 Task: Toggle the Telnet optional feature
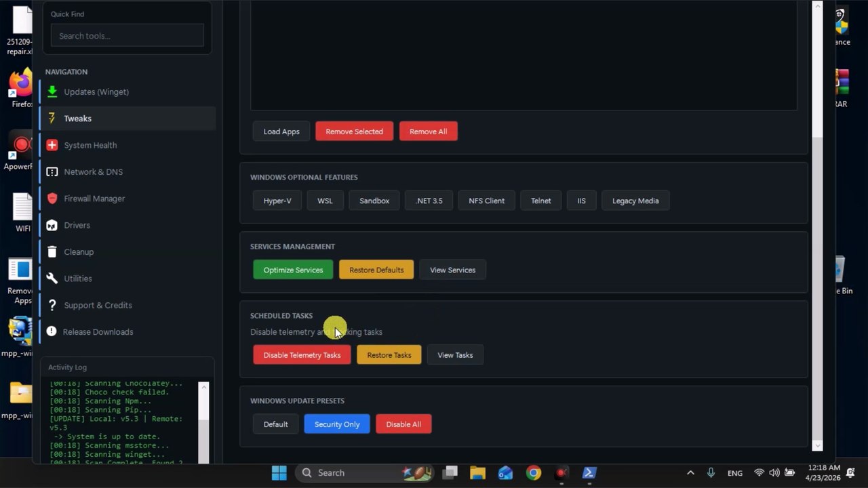[x=541, y=201]
